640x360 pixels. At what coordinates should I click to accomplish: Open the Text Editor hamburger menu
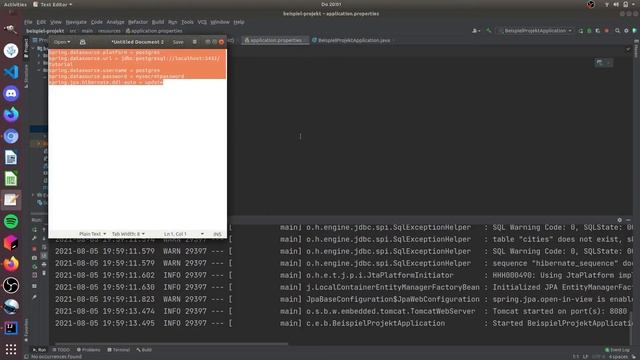click(x=194, y=42)
